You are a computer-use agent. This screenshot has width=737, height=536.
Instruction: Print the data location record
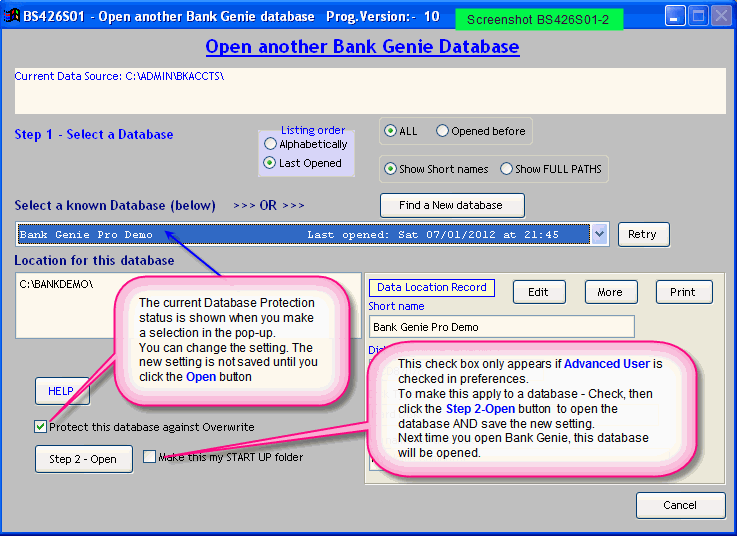pyautogui.click(x=684, y=292)
